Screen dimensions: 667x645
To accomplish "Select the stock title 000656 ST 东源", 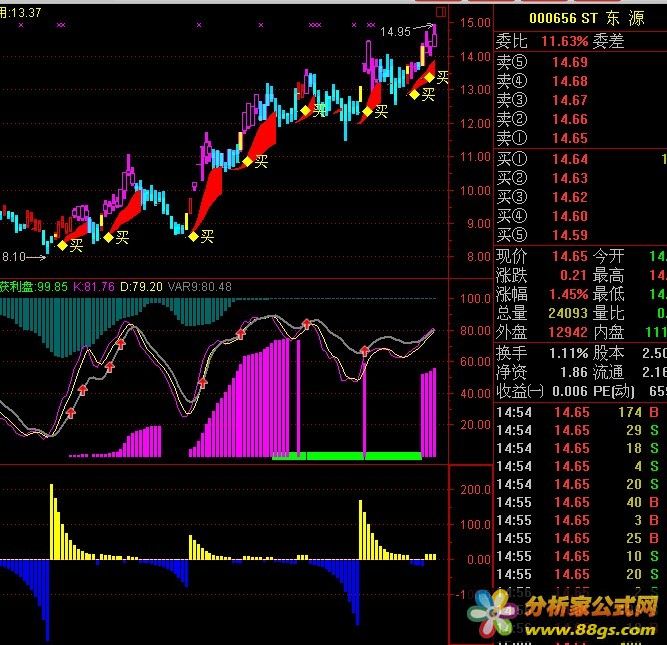I will click(587, 18).
